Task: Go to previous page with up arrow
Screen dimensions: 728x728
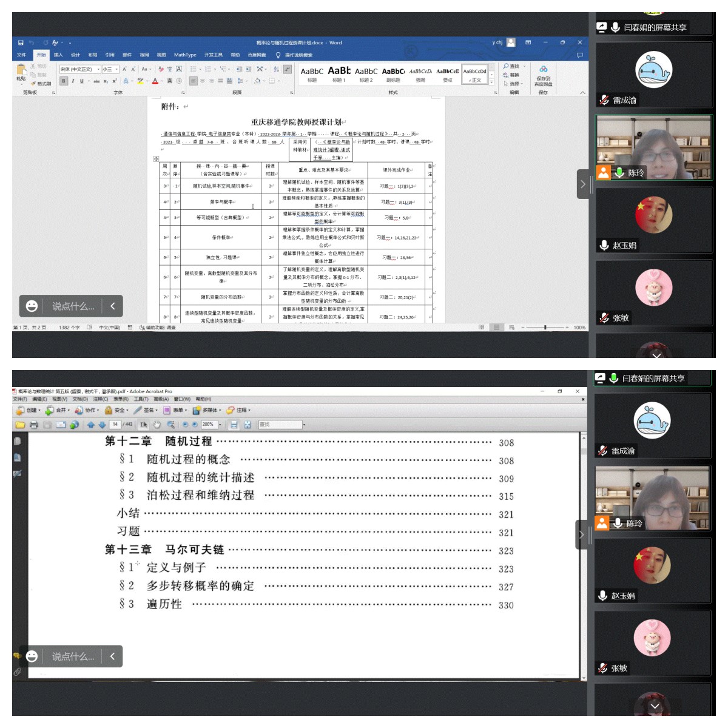Action: click(x=91, y=425)
